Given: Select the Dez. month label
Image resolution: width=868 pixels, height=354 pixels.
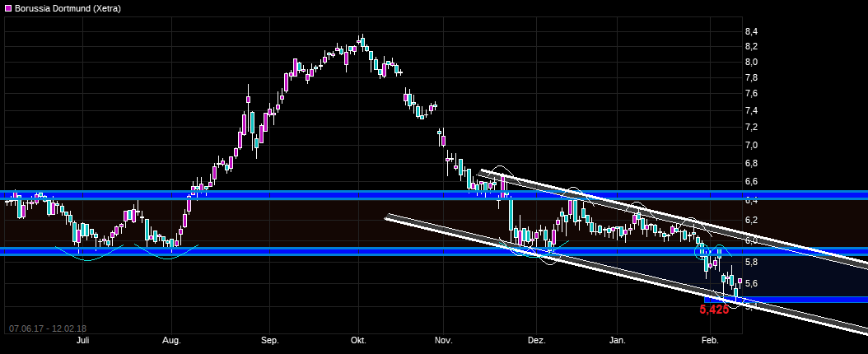Looking at the screenshot, I should tap(536, 340).
